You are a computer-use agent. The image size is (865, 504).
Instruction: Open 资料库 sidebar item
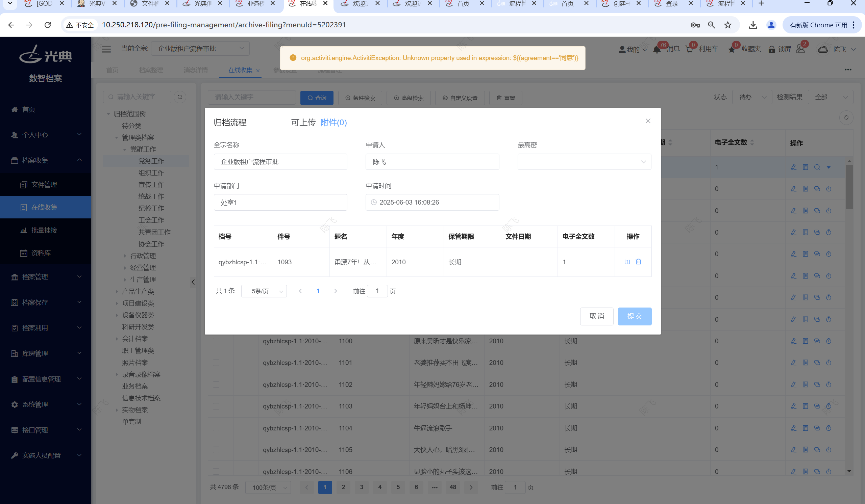point(45,253)
